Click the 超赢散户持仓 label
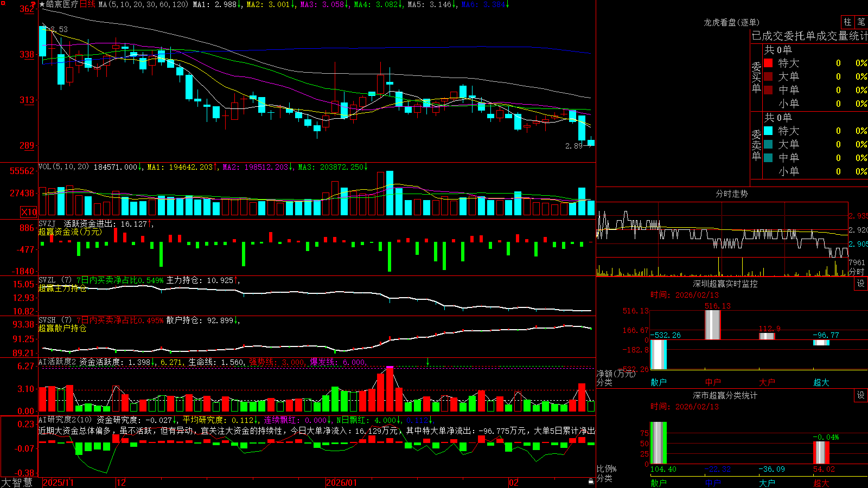 coord(62,328)
